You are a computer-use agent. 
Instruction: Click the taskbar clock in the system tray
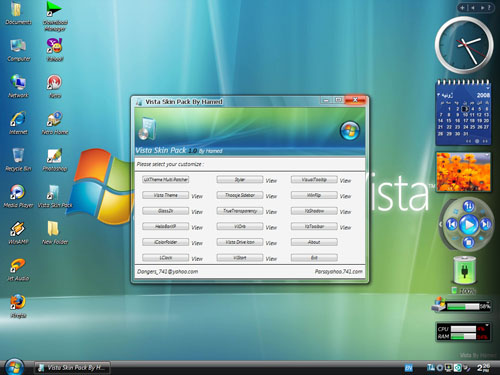click(484, 368)
